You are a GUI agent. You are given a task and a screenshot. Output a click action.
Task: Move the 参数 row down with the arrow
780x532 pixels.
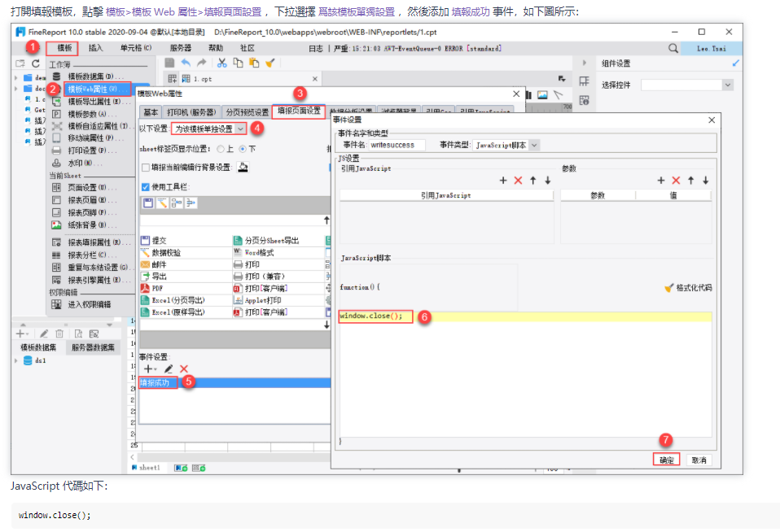tap(706, 181)
